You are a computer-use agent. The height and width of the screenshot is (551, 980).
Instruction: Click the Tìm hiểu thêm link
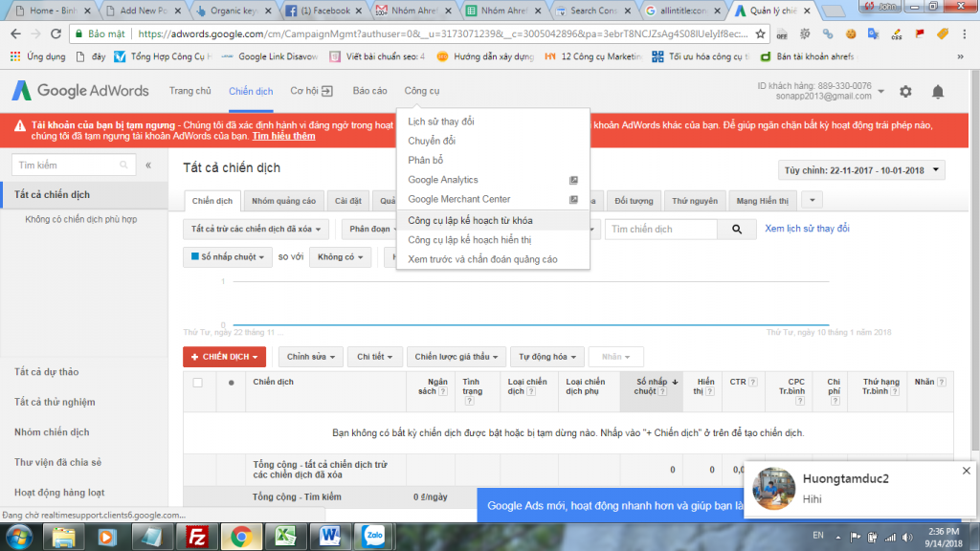pyautogui.click(x=283, y=136)
